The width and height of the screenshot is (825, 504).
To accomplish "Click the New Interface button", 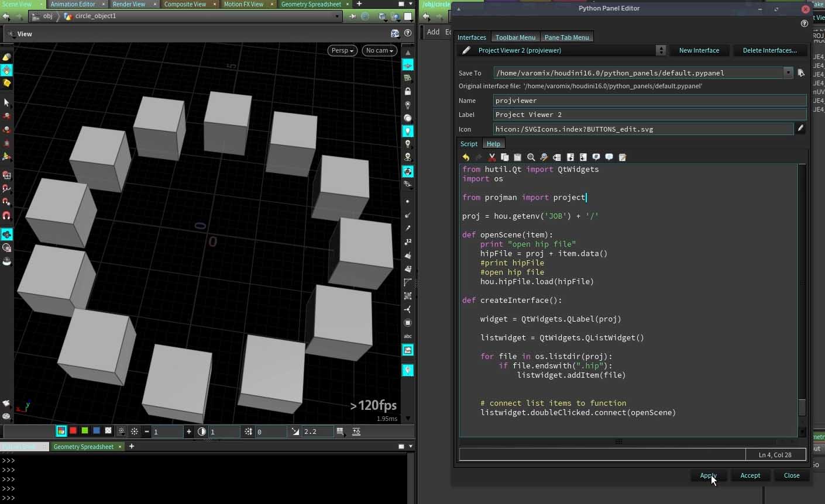I will click(699, 50).
